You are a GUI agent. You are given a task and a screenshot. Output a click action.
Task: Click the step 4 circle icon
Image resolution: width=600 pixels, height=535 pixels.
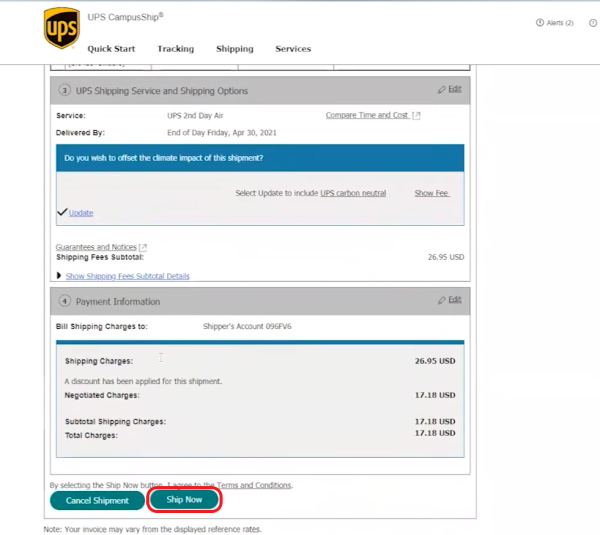click(64, 301)
